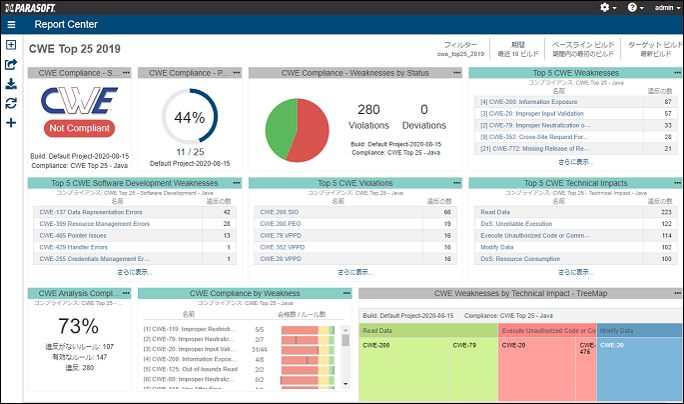Image resolution: width=684 pixels, height=404 pixels.
Task: Open CWE-772: Missing Release row
Action: (x=576, y=149)
